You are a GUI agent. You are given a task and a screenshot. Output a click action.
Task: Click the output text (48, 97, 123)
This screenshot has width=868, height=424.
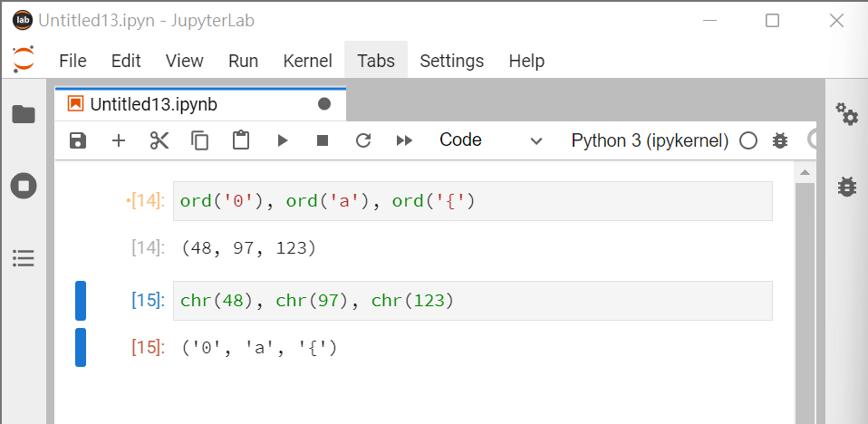248,248
